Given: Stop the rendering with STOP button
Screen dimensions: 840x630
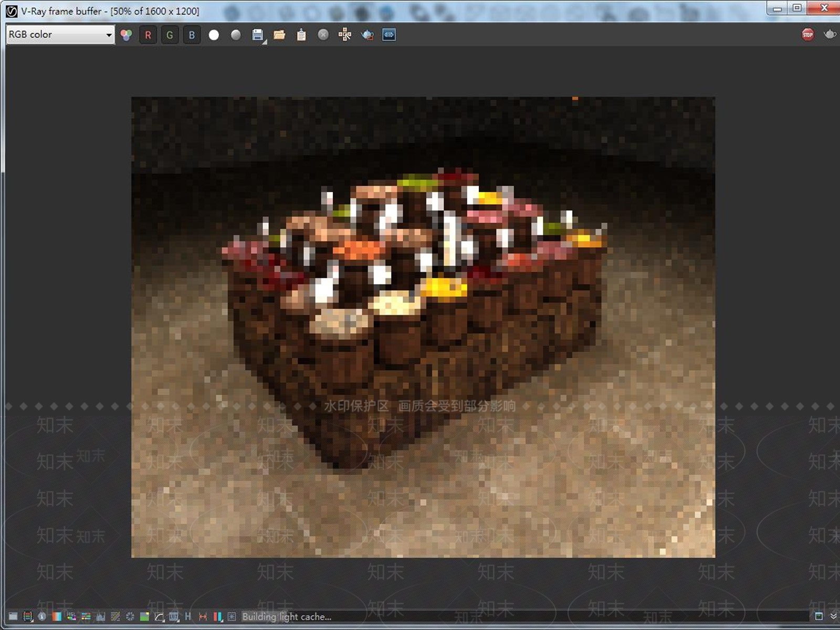Looking at the screenshot, I should point(807,35).
